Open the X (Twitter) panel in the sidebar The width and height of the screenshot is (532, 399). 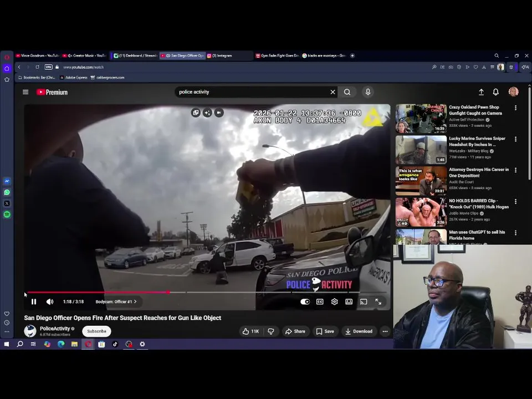7,203
